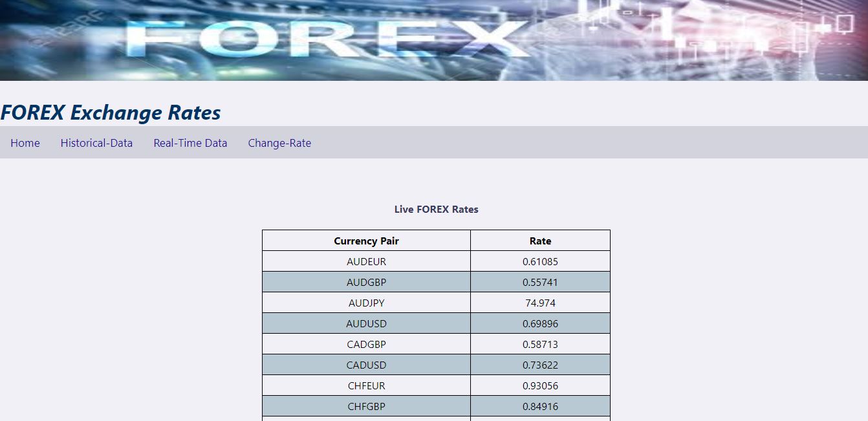Select the CHFGBP row
This screenshot has width=868, height=421.
tap(366, 405)
